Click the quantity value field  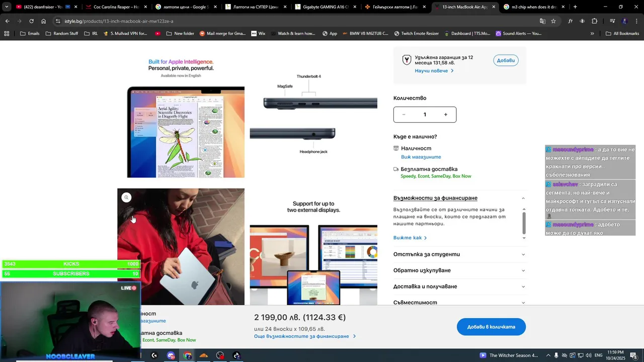pyautogui.click(x=425, y=115)
